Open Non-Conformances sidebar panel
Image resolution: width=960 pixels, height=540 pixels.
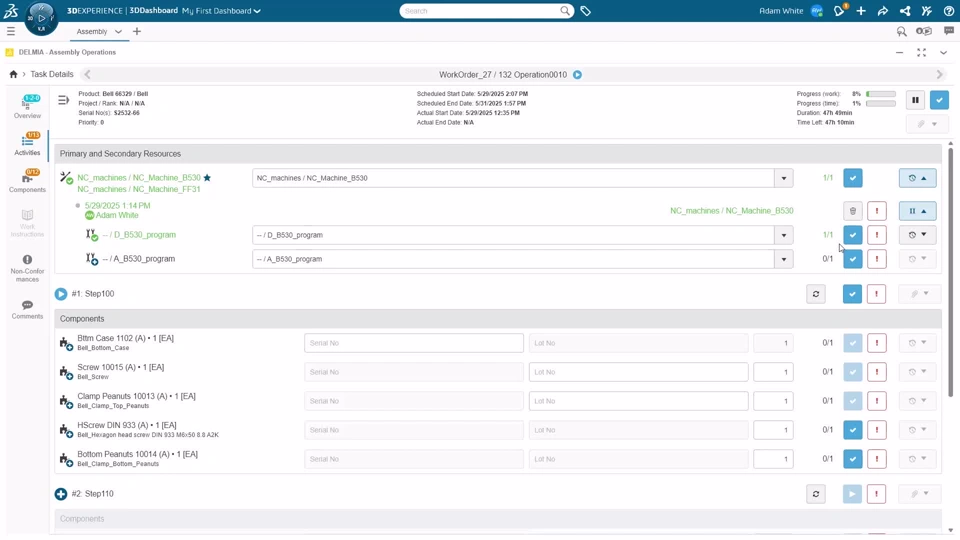(x=28, y=269)
